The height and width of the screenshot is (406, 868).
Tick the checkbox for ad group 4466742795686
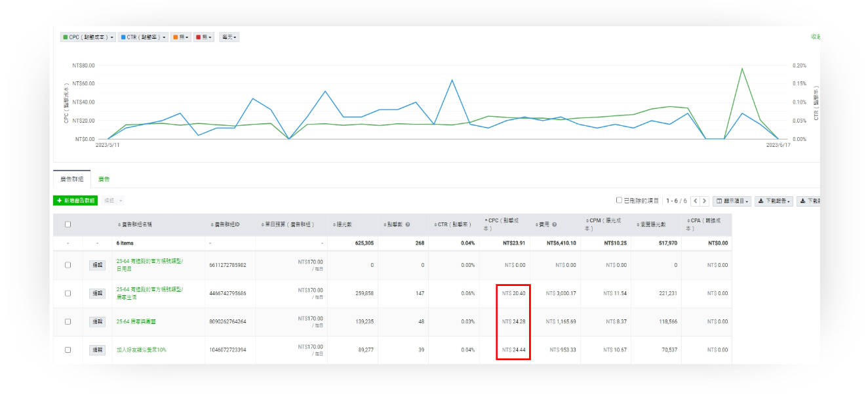click(x=68, y=293)
